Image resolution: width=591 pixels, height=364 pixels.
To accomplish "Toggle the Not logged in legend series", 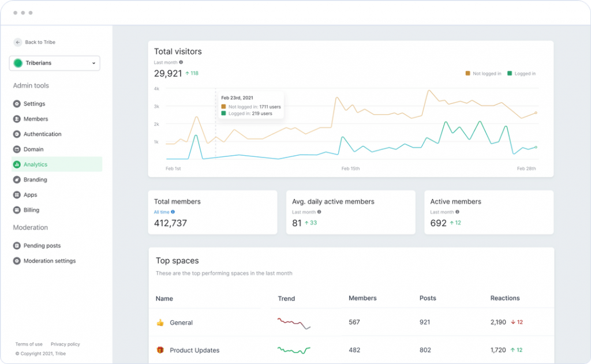I will pyautogui.click(x=483, y=74).
